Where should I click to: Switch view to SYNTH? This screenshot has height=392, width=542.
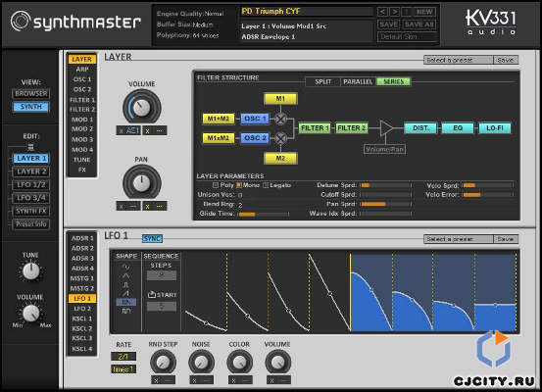click(30, 107)
